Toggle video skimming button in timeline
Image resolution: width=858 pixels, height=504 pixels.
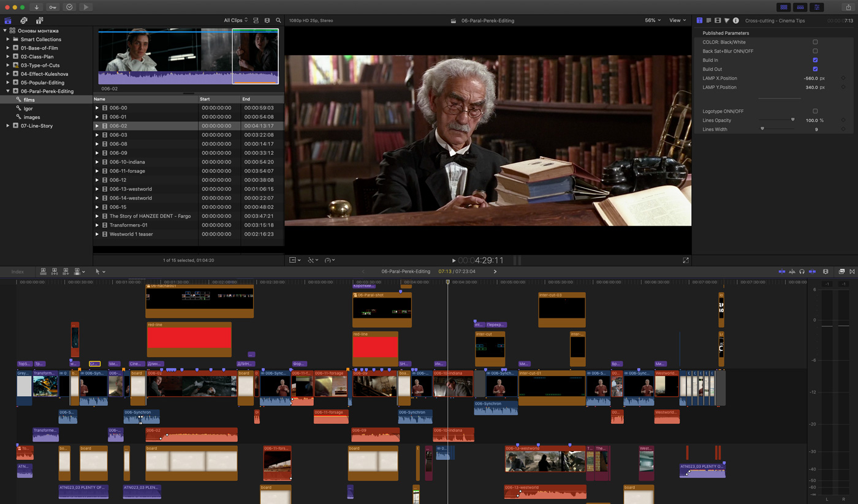pos(781,271)
